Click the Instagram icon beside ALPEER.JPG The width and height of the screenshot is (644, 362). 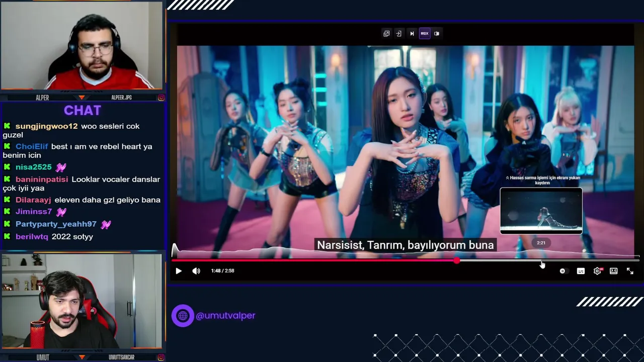coord(161,98)
